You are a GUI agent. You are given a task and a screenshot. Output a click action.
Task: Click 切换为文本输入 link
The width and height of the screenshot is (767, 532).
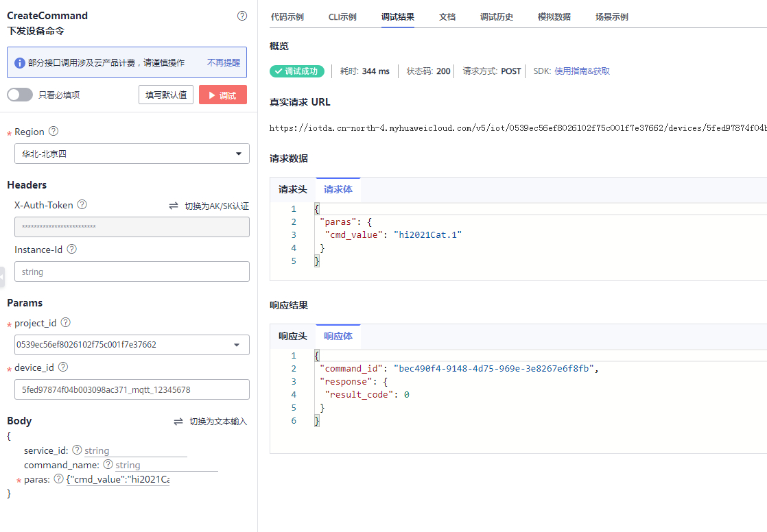[x=218, y=422]
